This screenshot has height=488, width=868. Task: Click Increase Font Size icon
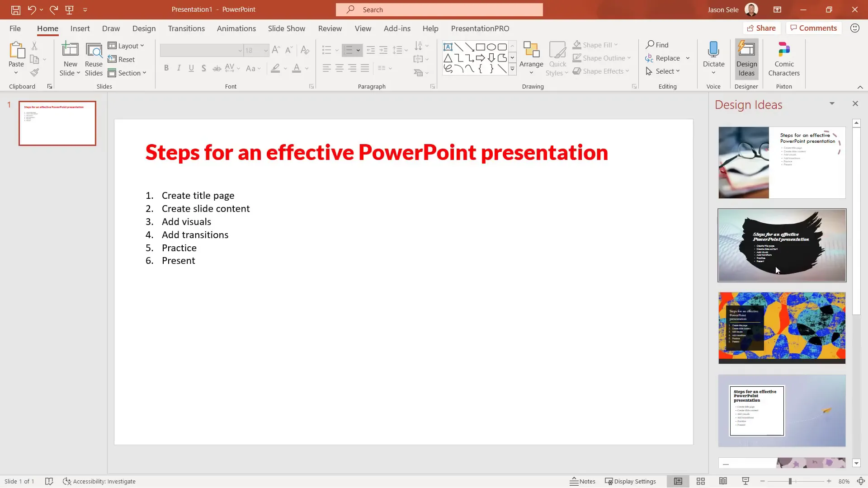pos(276,50)
